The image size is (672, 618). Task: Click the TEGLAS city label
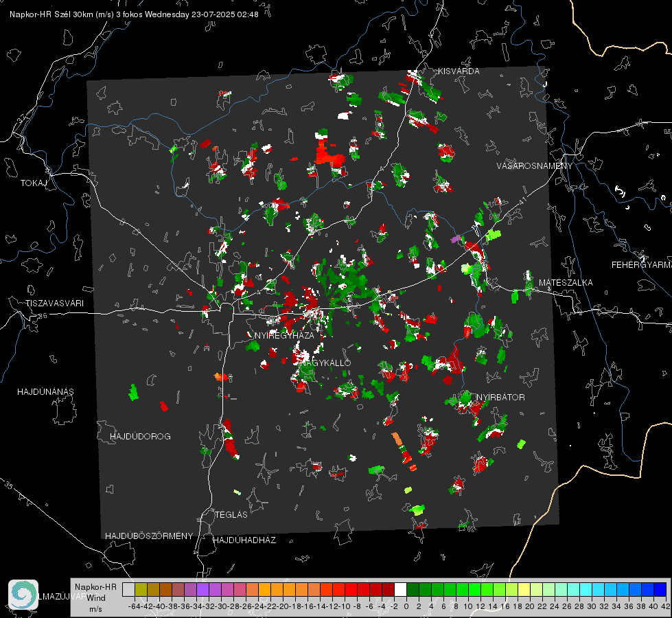click(231, 514)
